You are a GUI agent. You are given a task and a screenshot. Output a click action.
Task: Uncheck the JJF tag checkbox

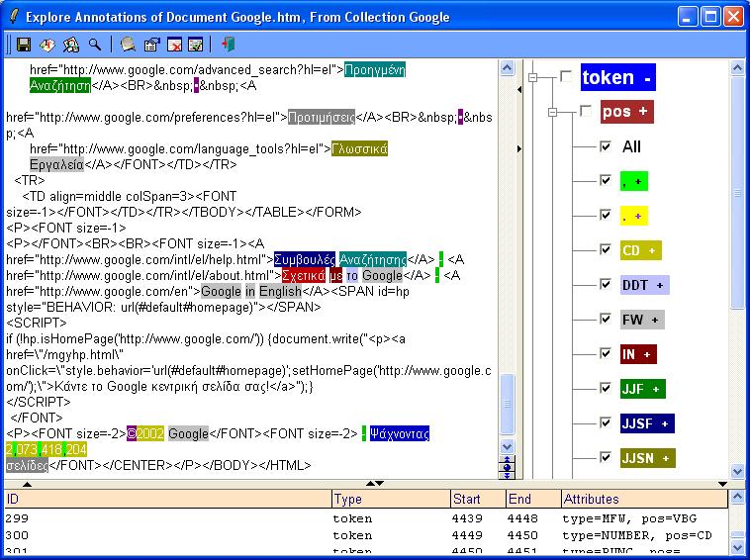pos(606,388)
